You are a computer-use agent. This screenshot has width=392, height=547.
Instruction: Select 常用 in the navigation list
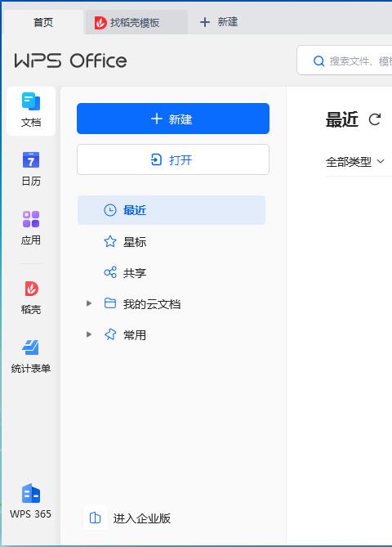tap(171, 335)
